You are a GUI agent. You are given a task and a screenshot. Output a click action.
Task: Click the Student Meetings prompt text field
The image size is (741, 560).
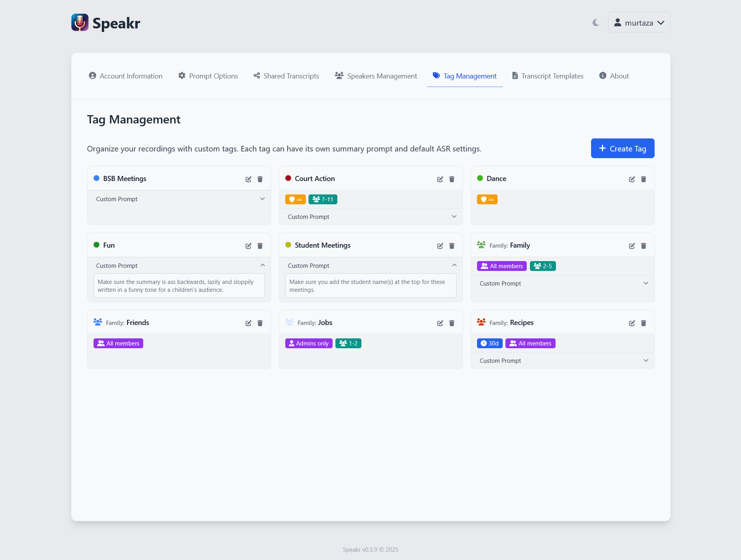coord(370,286)
